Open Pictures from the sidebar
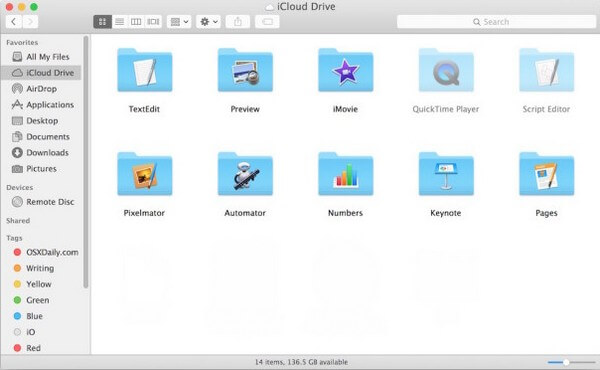 coord(41,169)
